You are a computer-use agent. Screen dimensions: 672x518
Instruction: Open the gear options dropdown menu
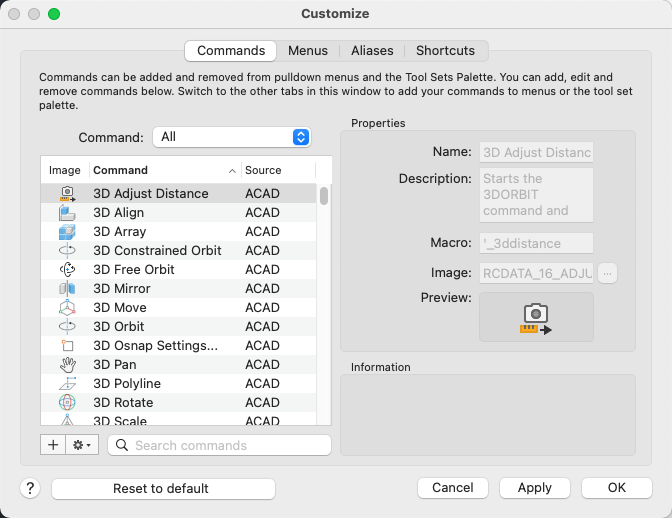pos(82,445)
